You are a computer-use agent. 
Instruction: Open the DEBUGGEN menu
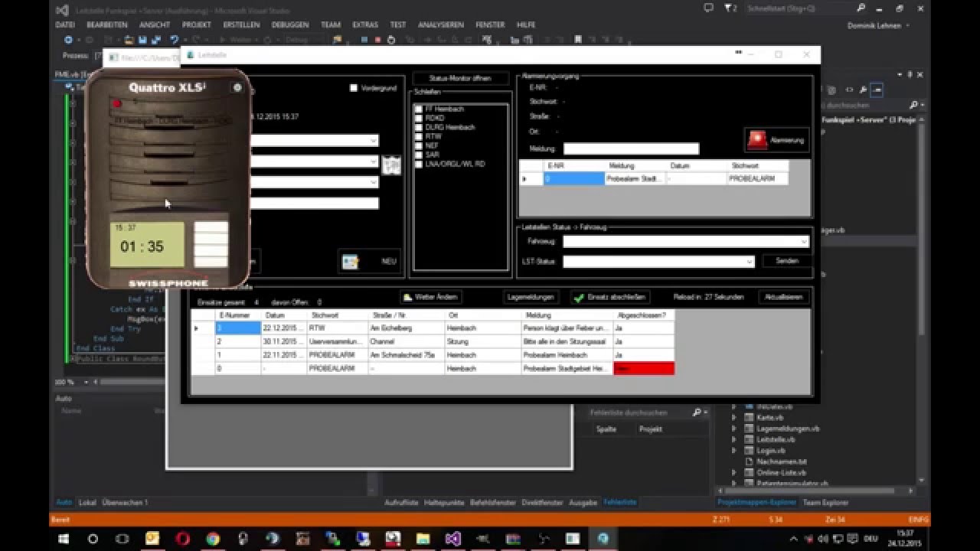(290, 24)
